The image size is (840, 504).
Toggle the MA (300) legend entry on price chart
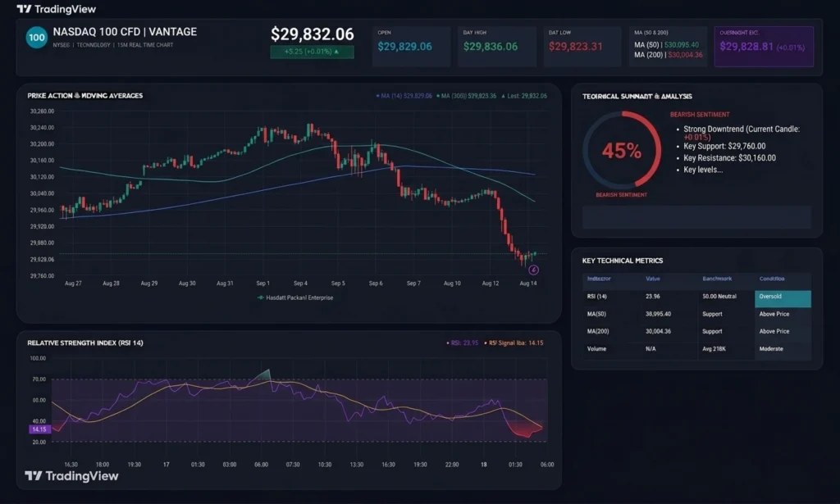[466, 97]
